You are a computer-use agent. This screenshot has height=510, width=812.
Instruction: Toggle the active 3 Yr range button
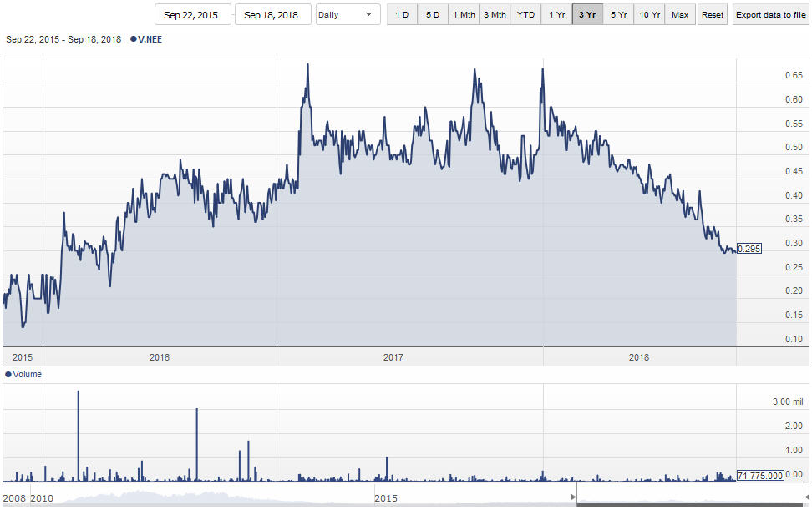tap(587, 14)
